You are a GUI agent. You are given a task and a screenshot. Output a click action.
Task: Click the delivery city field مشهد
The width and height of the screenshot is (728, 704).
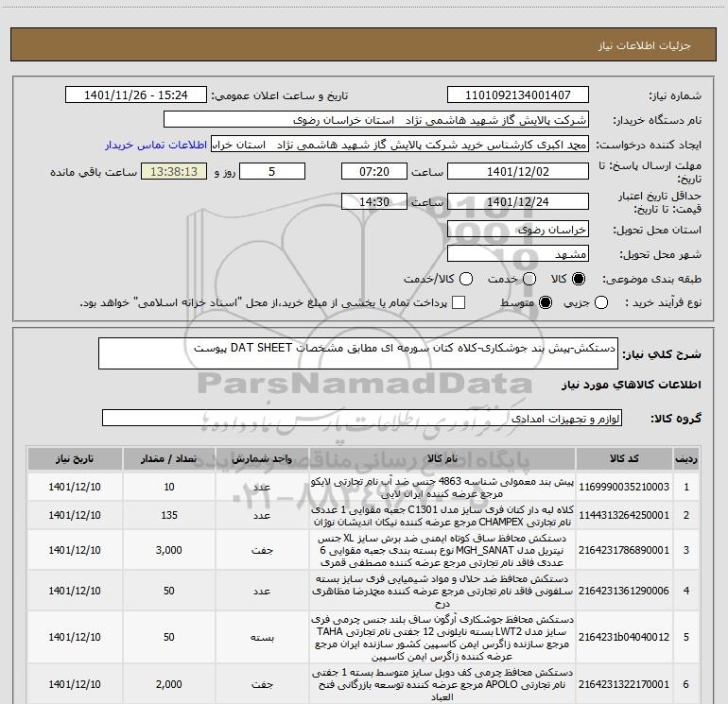[x=517, y=254]
